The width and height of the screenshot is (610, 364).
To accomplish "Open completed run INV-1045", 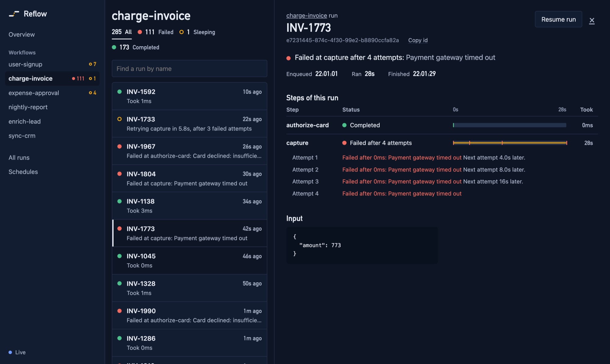I will [189, 261].
